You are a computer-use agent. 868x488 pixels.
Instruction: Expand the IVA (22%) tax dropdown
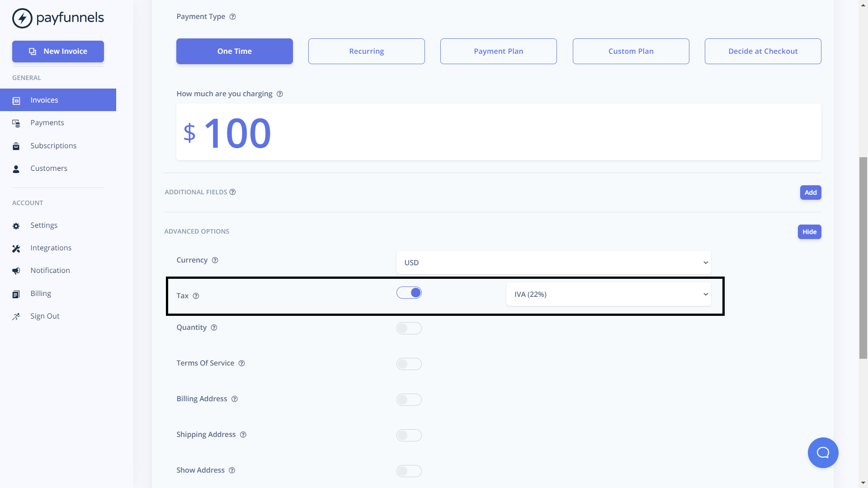click(x=608, y=294)
